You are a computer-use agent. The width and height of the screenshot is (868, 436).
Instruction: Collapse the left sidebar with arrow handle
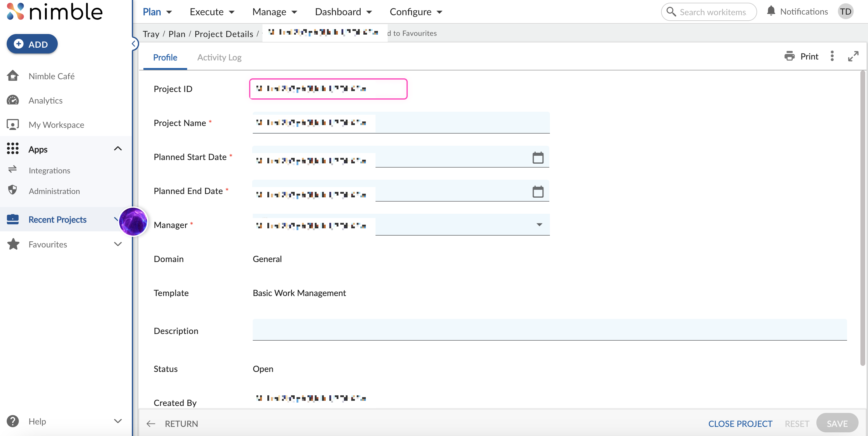[134, 44]
